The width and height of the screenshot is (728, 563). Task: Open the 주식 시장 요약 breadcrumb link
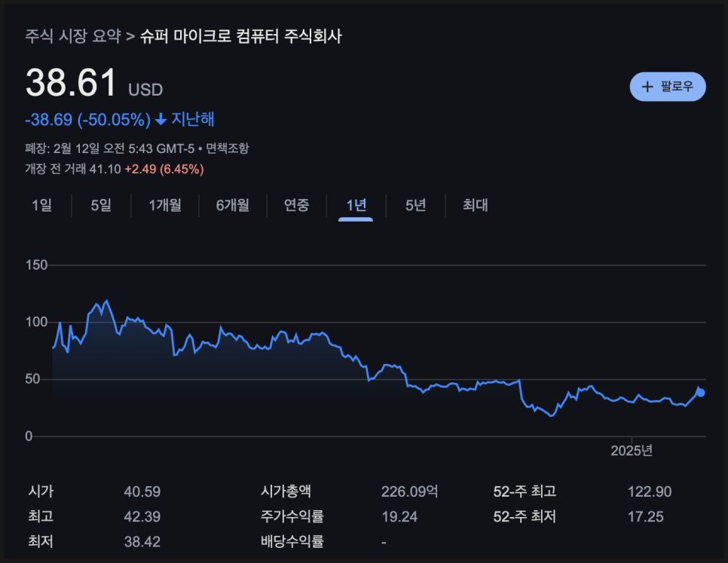[x=73, y=36]
